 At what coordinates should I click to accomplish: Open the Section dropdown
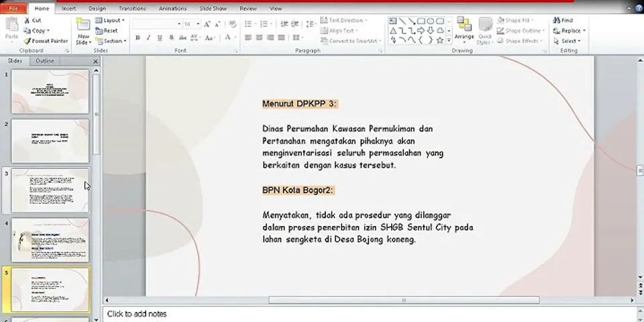111,41
